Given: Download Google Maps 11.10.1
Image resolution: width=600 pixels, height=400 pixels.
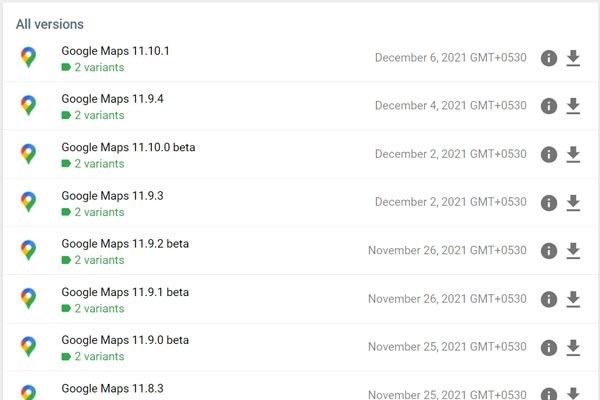Looking at the screenshot, I should pos(573,58).
